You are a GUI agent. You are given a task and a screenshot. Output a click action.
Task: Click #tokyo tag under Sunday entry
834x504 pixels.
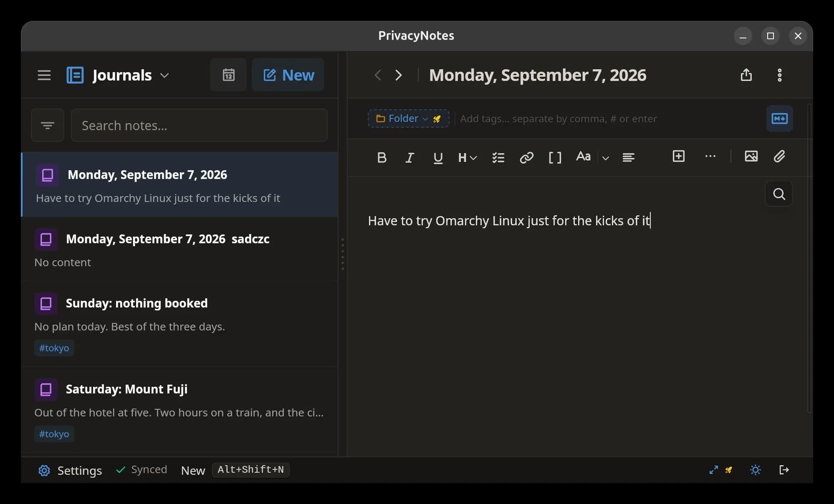[54, 348]
